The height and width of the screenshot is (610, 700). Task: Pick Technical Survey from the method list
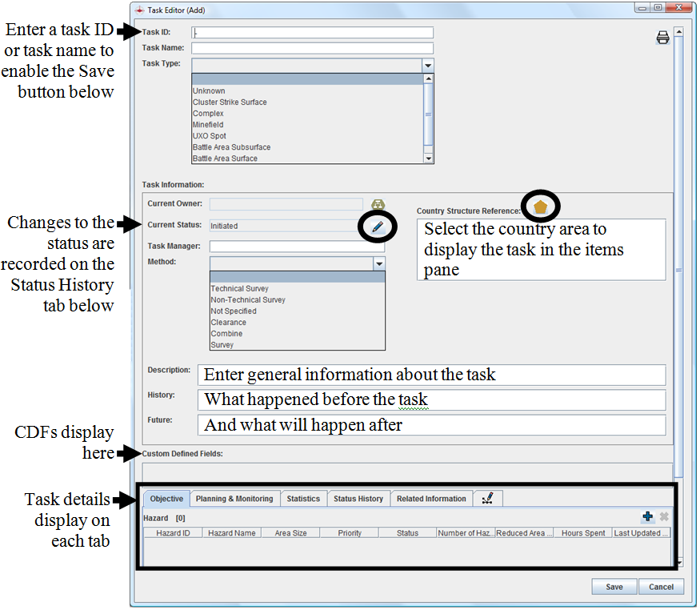click(239, 288)
